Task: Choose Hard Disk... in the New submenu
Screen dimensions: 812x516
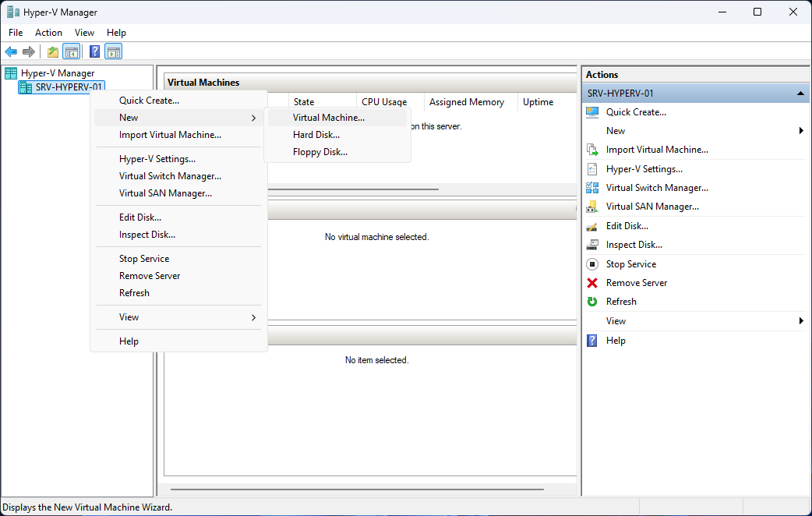Action: [x=316, y=135]
